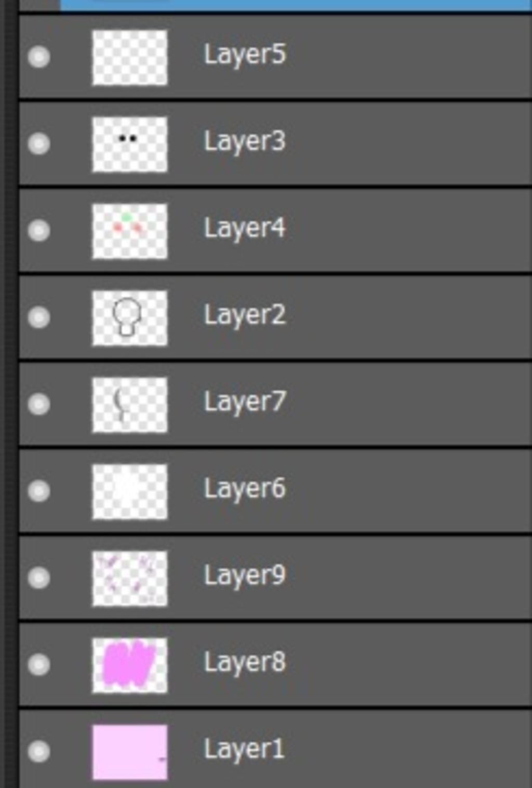The height and width of the screenshot is (788, 532).
Task: Hide Layer9 using visibility dot
Action: coord(39,577)
